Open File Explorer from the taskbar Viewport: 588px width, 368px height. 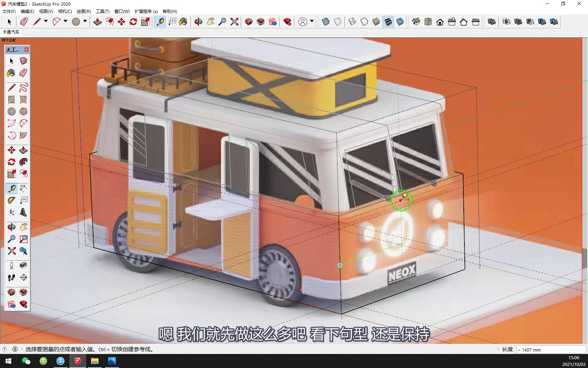[x=95, y=361]
